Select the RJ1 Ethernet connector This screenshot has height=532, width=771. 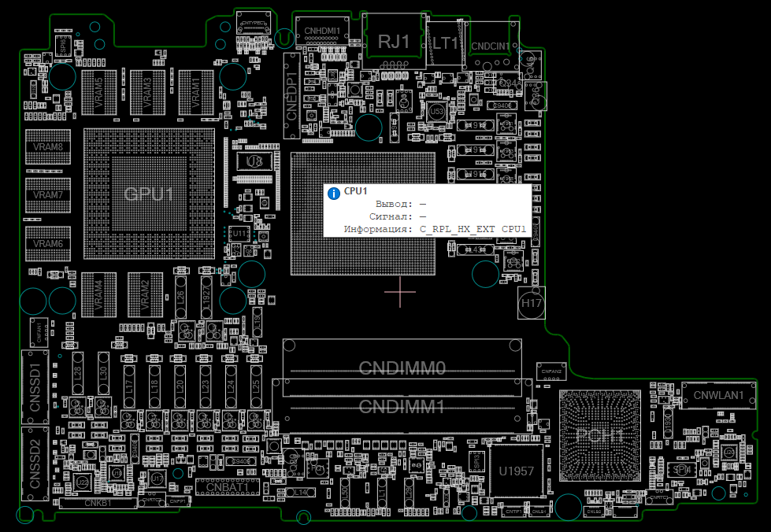tap(394, 41)
